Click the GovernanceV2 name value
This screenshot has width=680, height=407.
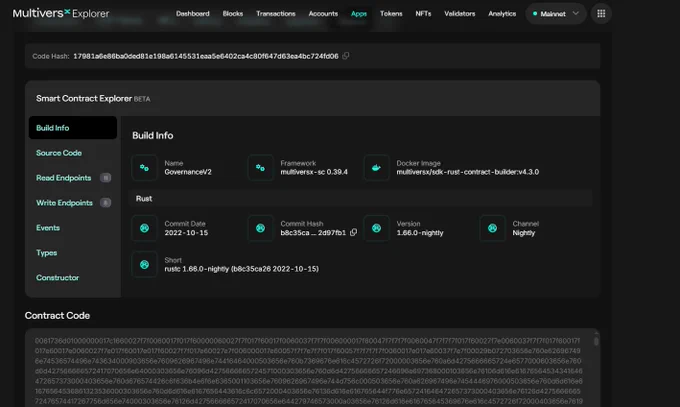[188, 172]
